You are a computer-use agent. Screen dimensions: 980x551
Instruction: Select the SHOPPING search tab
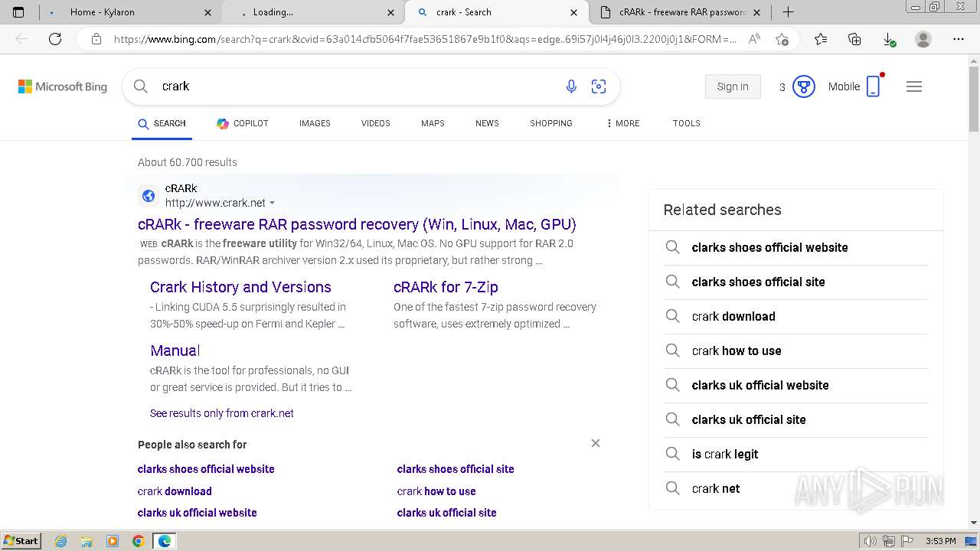(551, 123)
